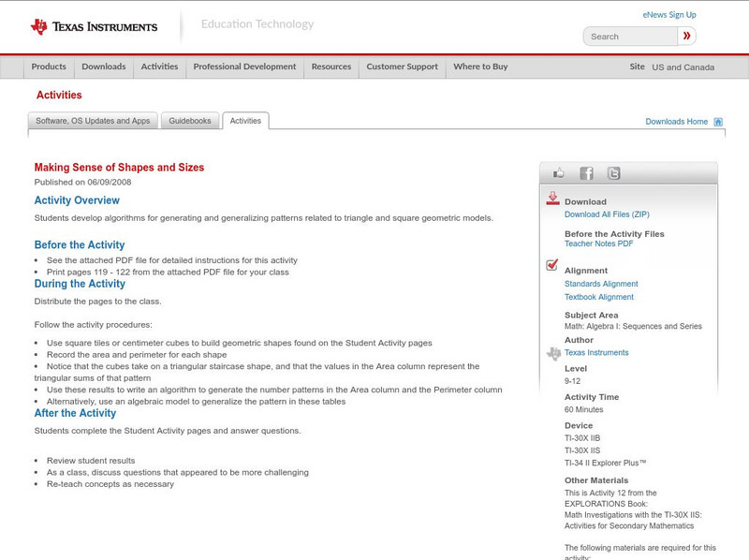This screenshot has width=749, height=560.
Task: Click the red download arrow icon
Action: (552, 199)
